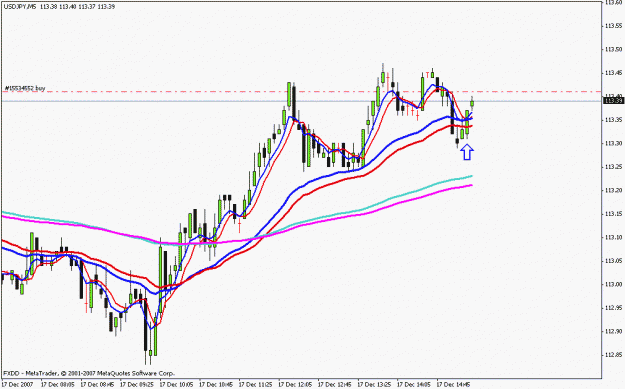Click the 113.45 price axis label
This screenshot has width=625, height=389.
613,73
